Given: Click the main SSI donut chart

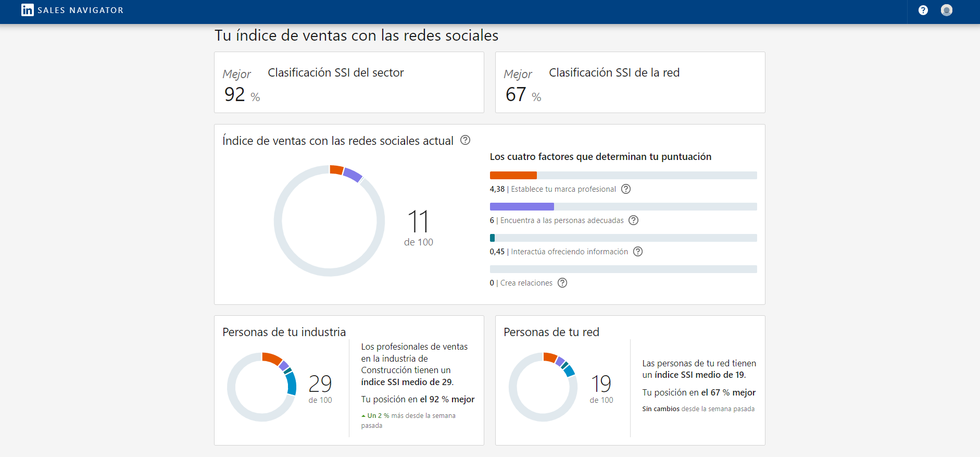Looking at the screenshot, I should point(329,221).
